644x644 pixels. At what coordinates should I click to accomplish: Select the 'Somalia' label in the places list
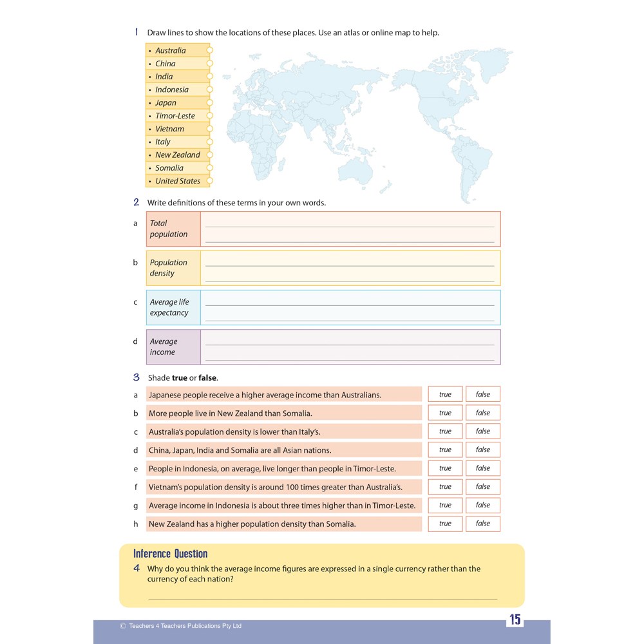point(169,168)
